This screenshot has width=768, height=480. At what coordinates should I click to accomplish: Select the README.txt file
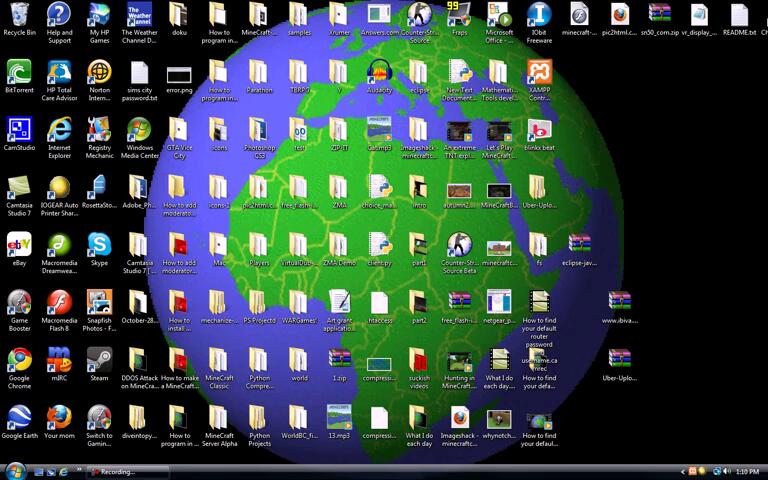coord(739,15)
